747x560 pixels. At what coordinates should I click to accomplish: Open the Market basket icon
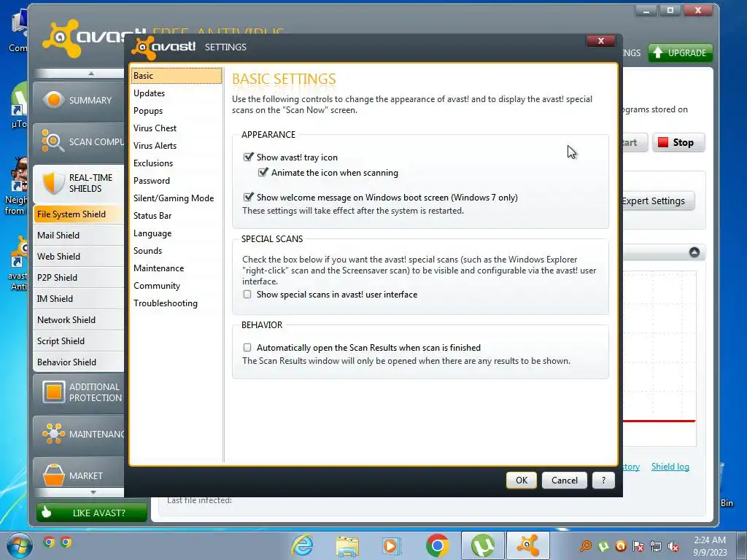(x=53, y=475)
